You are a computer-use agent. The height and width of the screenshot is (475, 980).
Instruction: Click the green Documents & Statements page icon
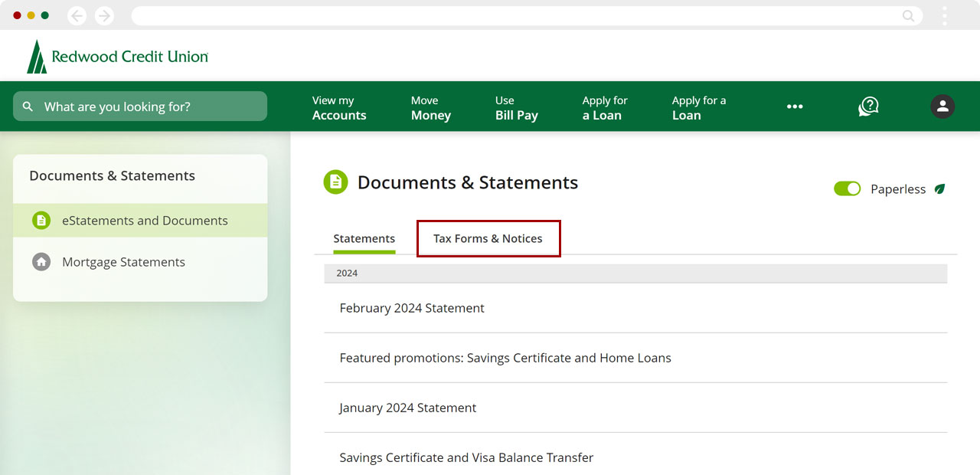[335, 182]
